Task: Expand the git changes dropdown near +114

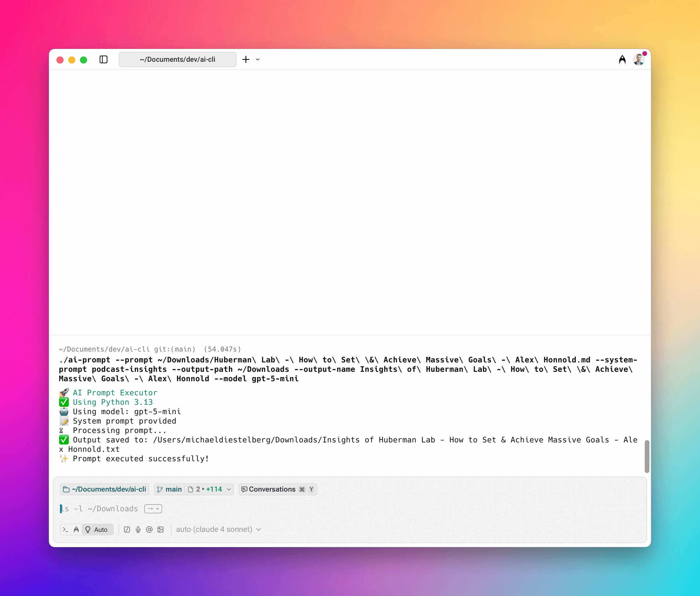Action: tap(229, 489)
